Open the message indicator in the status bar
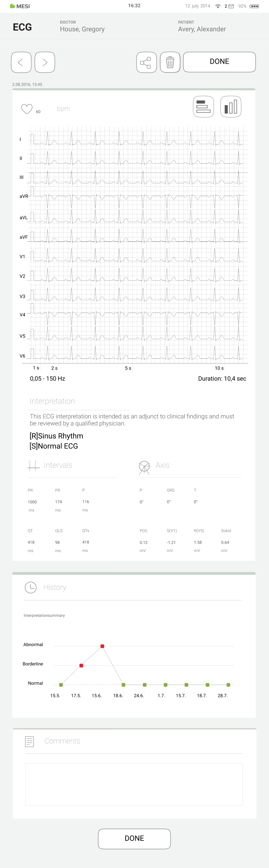 [x=232, y=6]
